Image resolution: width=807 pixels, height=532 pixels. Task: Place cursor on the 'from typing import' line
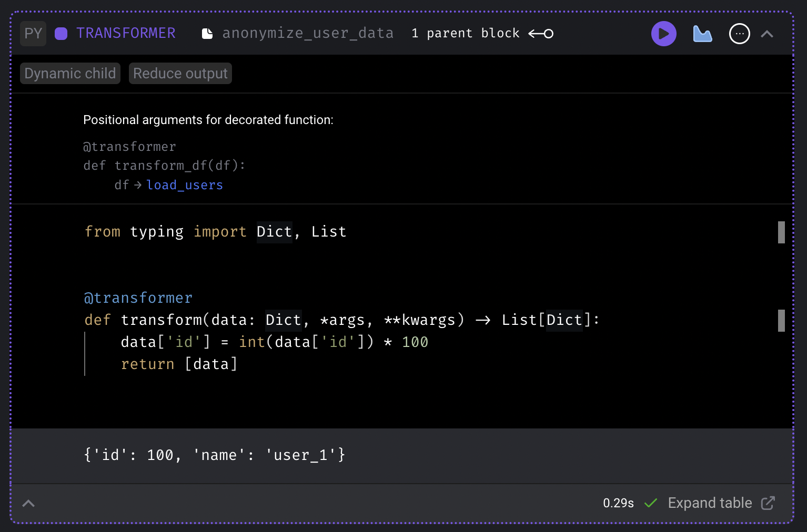pyautogui.click(x=215, y=232)
